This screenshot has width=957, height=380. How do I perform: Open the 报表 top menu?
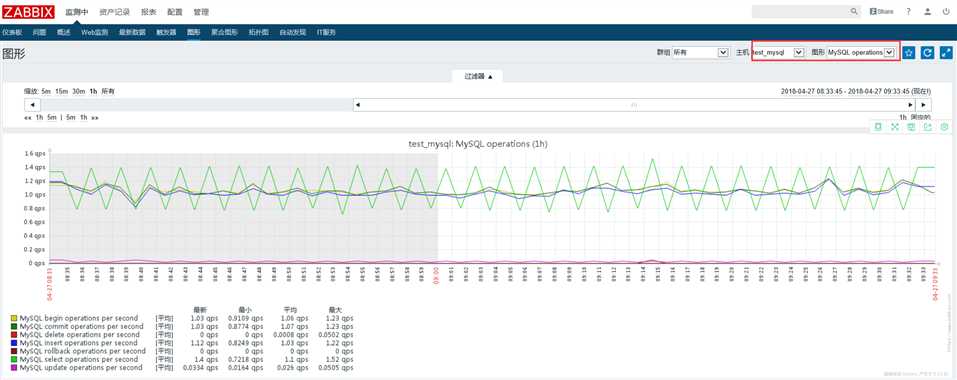(148, 12)
